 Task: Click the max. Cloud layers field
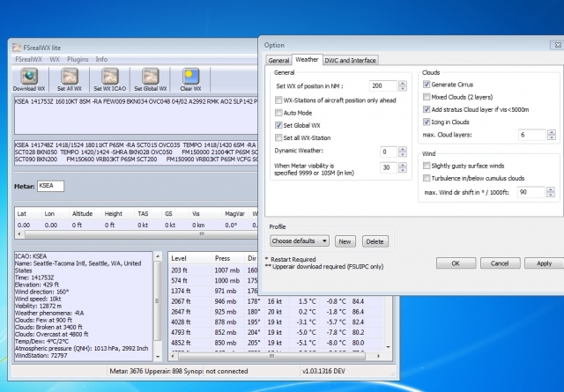532,135
